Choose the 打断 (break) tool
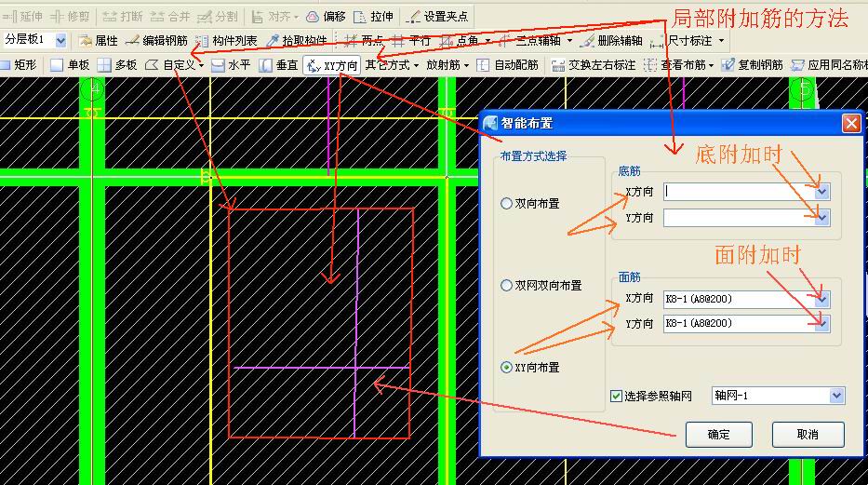 123,17
